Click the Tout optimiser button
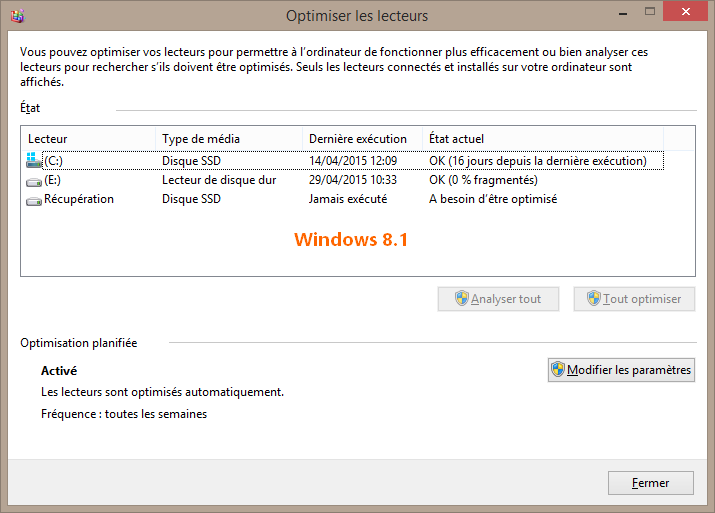The image size is (715, 513). click(634, 299)
